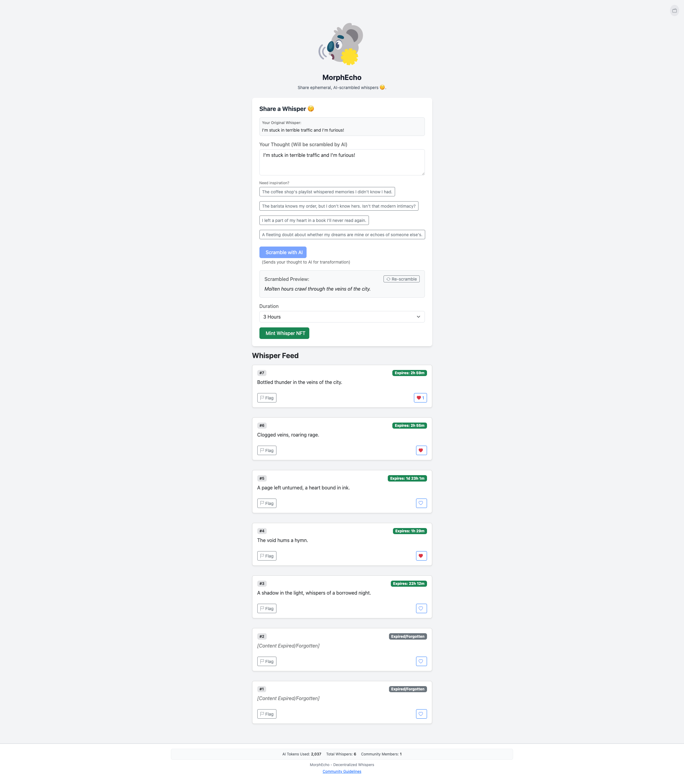684x784 pixels.
Task: Change Duration from 3 Hours
Action: (342, 317)
